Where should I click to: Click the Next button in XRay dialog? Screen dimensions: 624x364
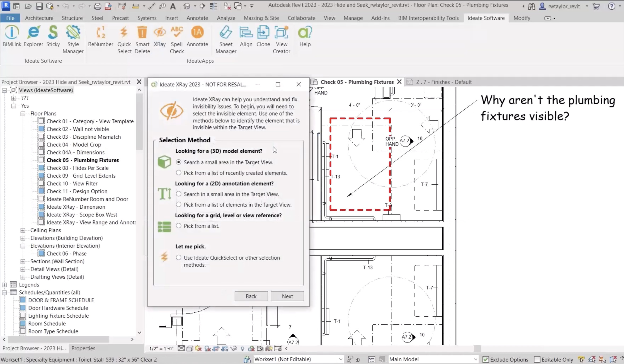(287, 296)
